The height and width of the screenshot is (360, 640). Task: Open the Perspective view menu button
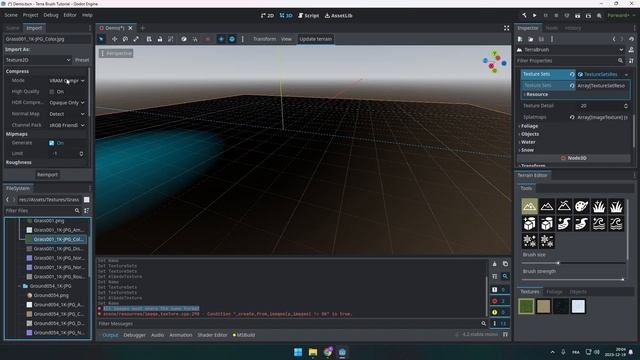(116, 53)
